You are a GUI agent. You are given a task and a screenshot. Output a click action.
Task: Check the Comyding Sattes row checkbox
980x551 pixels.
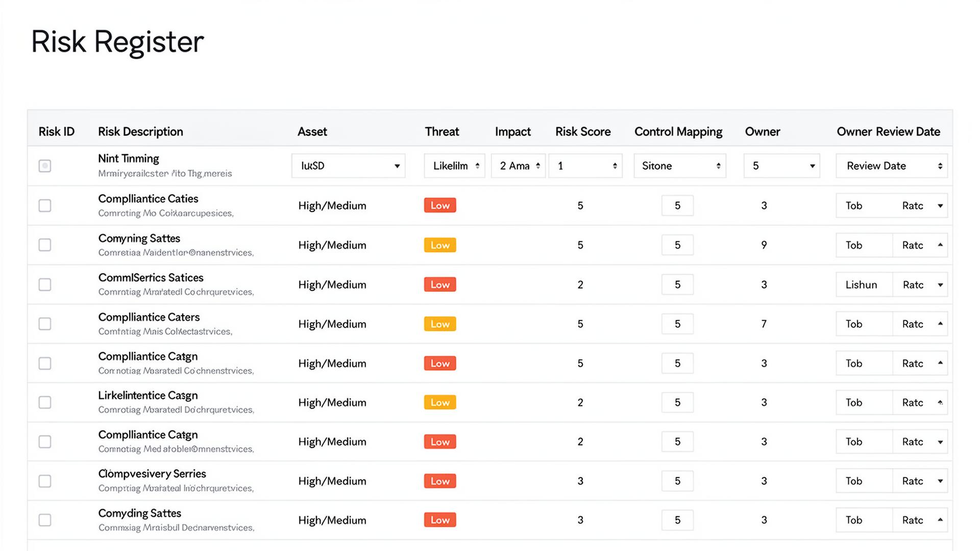click(45, 520)
